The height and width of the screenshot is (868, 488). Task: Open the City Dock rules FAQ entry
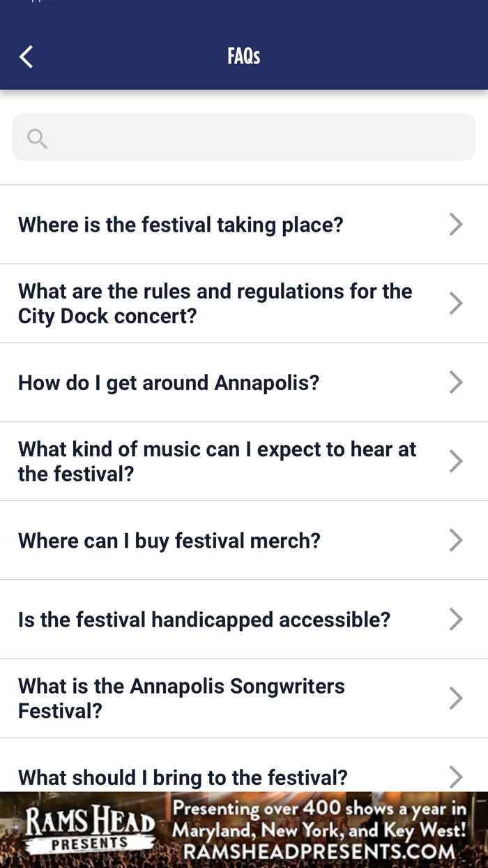tap(215, 303)
